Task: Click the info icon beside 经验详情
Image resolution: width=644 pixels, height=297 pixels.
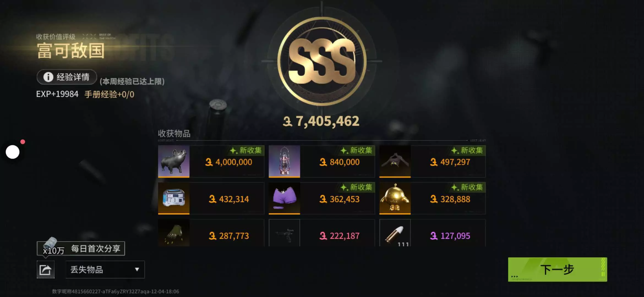Action: click(x=48, y=77)
